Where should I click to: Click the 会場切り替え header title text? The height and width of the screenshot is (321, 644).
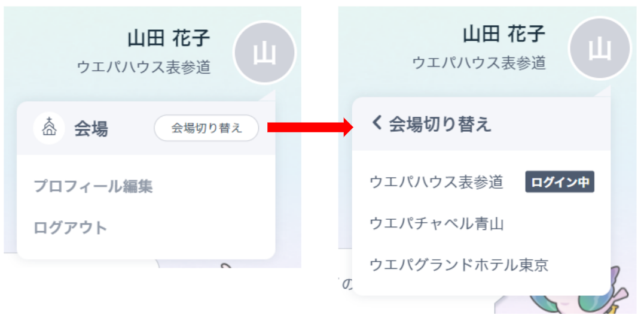[440, 124]
